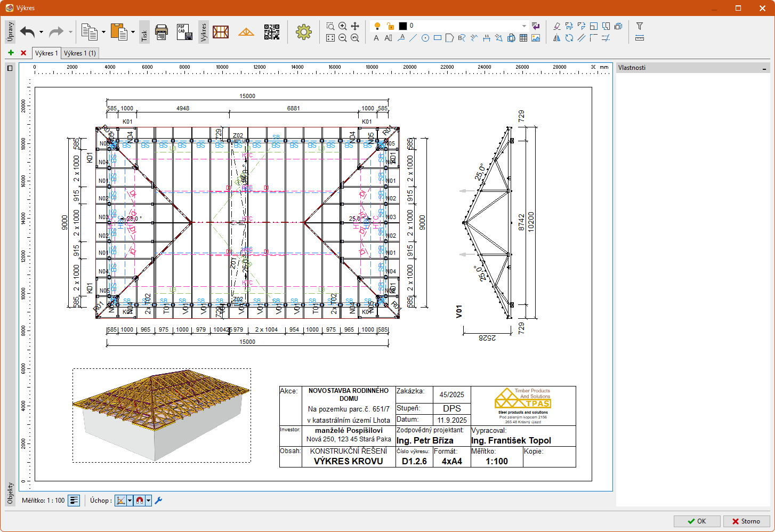Select the Výkres 1 tab
Image resolution: width=775 pixels, height=532 pixels.
(x=46, y=53)
